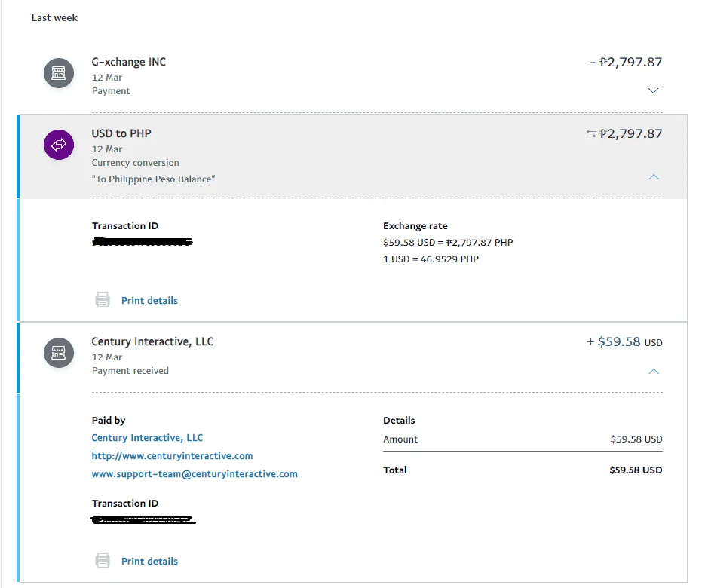Viewport: 705px width, 588px height.
Task: Open Print details for Century Interactive payment
Action: click(x=150, y=561)
